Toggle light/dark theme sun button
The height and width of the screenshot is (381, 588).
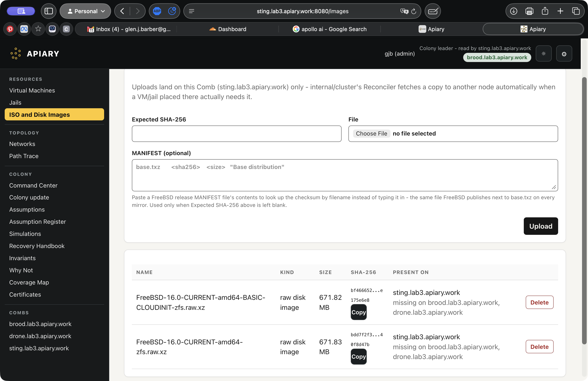(544, 53)
